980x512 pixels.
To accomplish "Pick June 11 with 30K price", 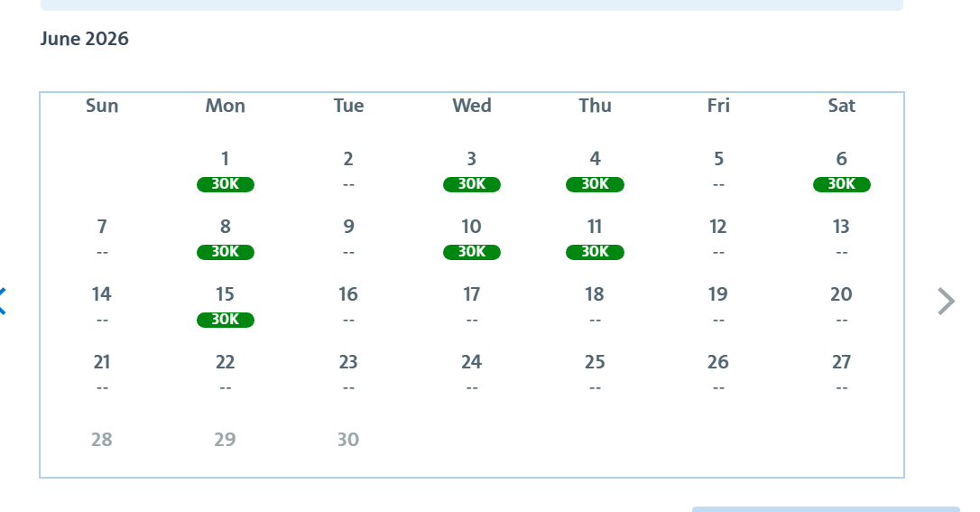I will [x=595, y=238].
